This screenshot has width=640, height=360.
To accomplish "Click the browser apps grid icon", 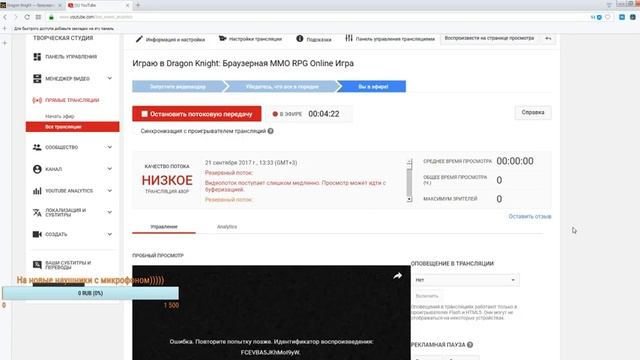I will coord(38,17).
